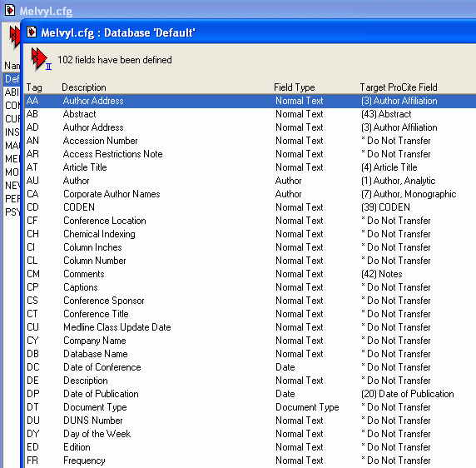Click the document icon in Database 'Default' title bar

32,32
